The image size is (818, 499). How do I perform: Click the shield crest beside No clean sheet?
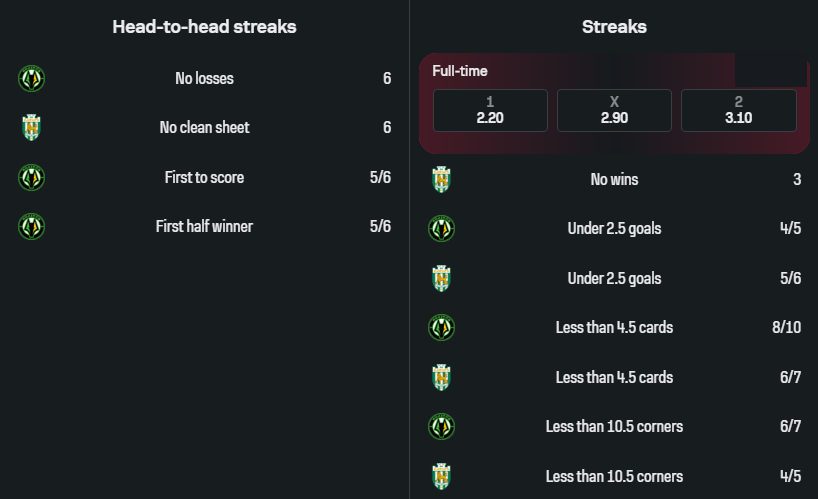pos(32,128)
